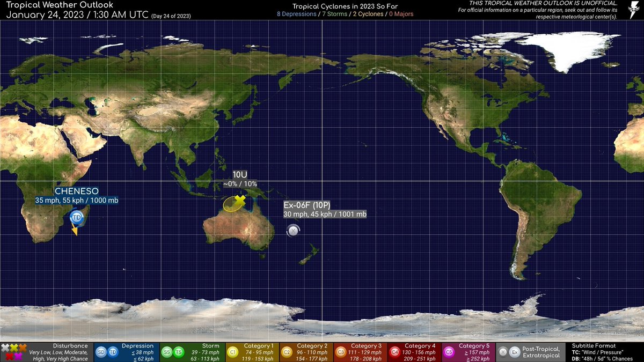
Task: Click the 'Subtitle Format' heading
Action: [x=594, y=346]
